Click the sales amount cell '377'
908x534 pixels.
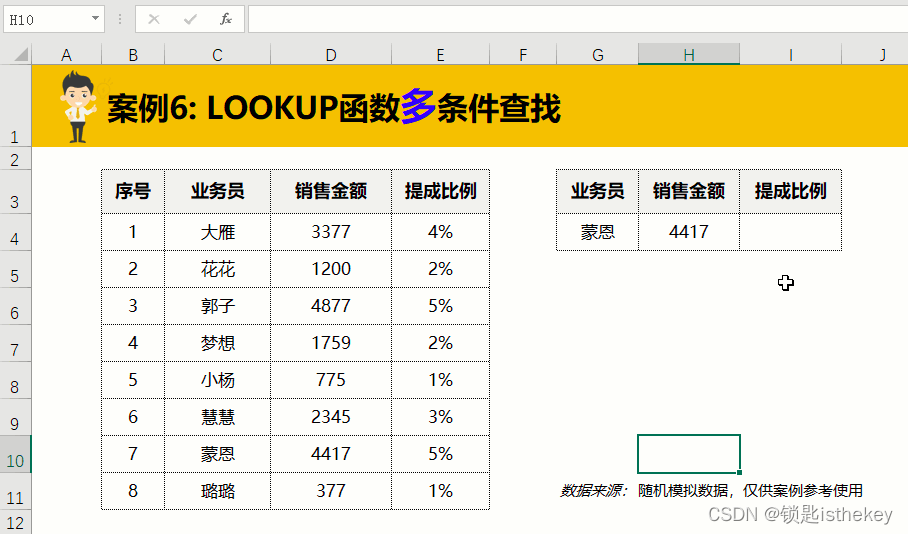331,491
